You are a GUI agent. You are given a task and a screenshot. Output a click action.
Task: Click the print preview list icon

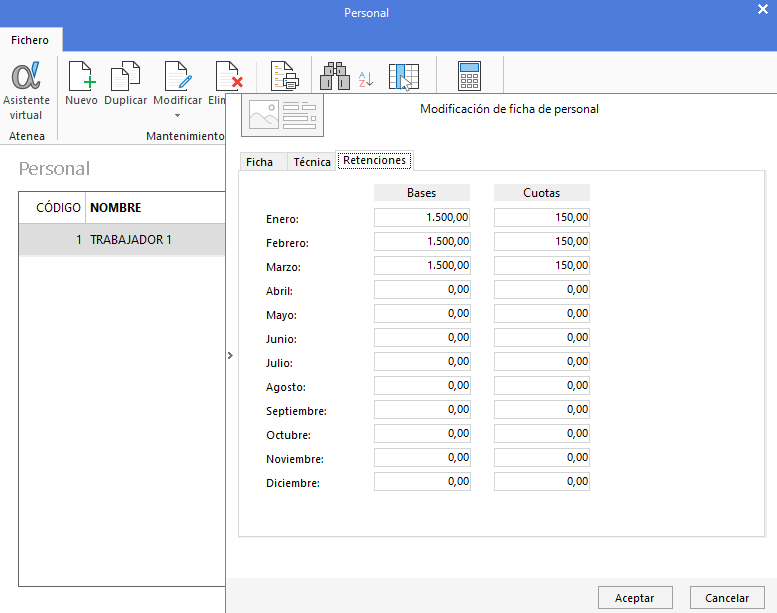point(284,76)
